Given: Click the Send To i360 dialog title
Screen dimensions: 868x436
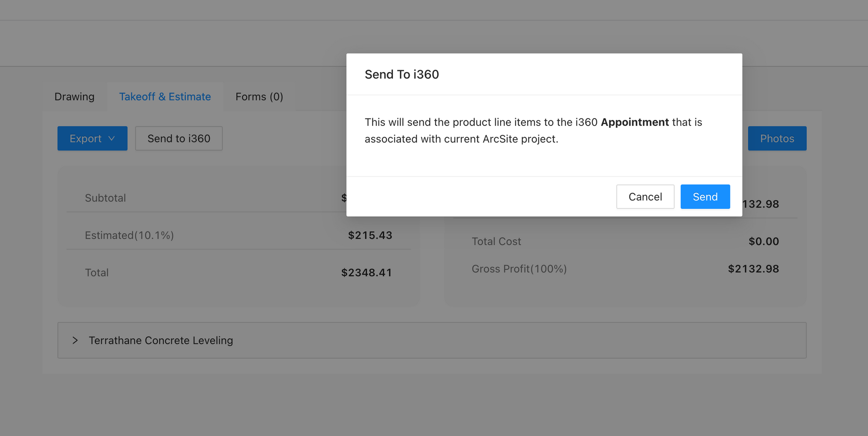Looking at the screenshot, I should (x=402, y=74).
